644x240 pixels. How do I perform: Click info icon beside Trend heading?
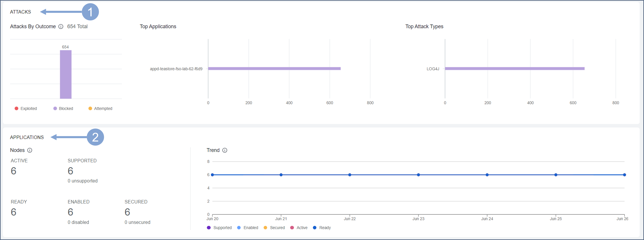225,150
